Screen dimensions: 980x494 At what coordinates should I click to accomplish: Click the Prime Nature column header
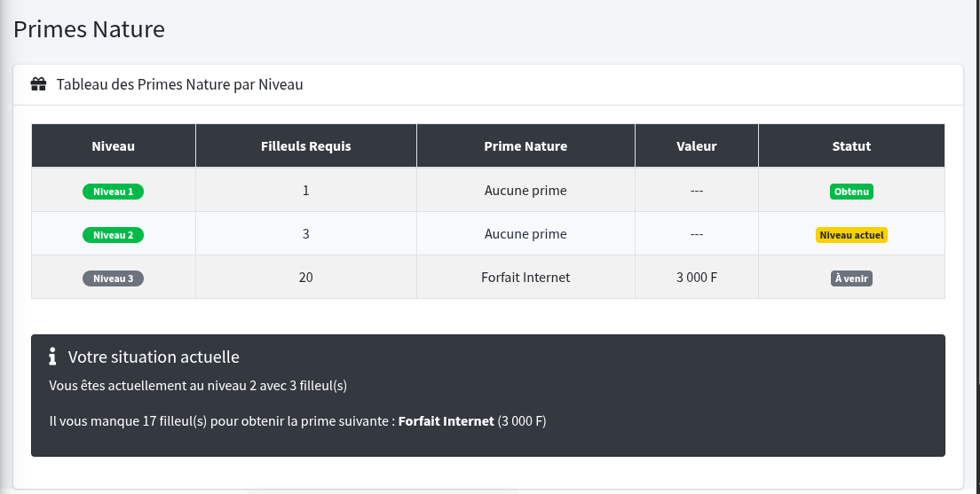(x=526, y=146)
